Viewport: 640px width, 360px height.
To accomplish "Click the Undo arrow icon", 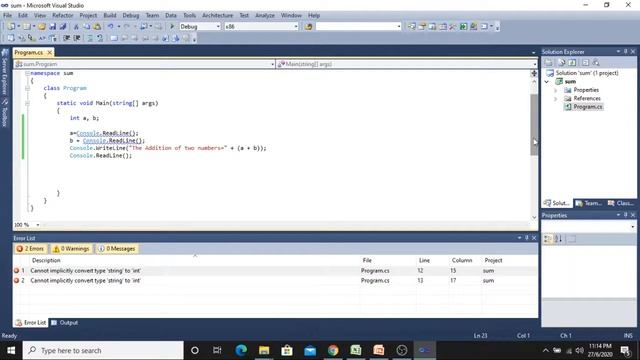I will (x=110, y=27).
